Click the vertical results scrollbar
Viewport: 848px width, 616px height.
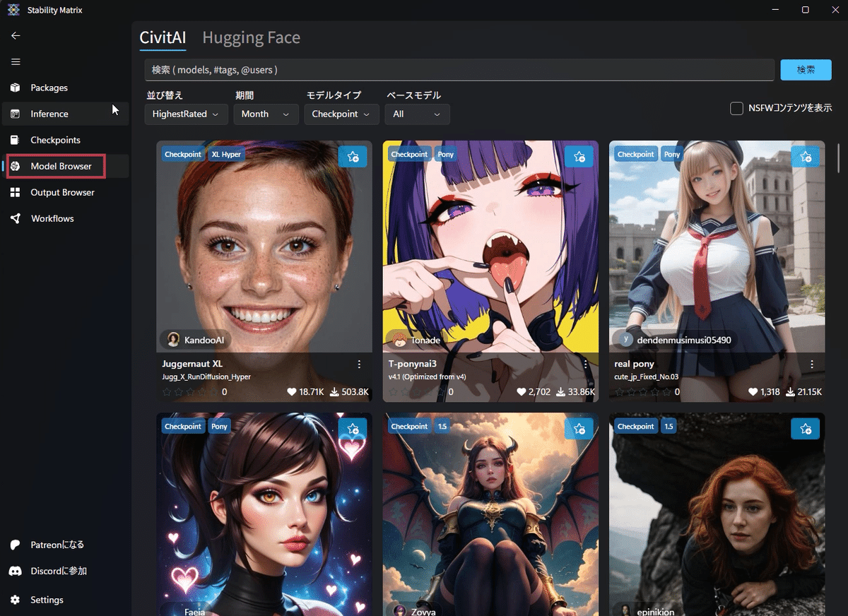click(x=839, y=158)
